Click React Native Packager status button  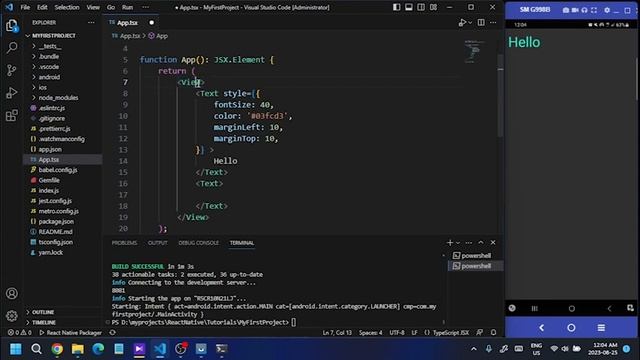pyautogui.click(x=70, y=333)
